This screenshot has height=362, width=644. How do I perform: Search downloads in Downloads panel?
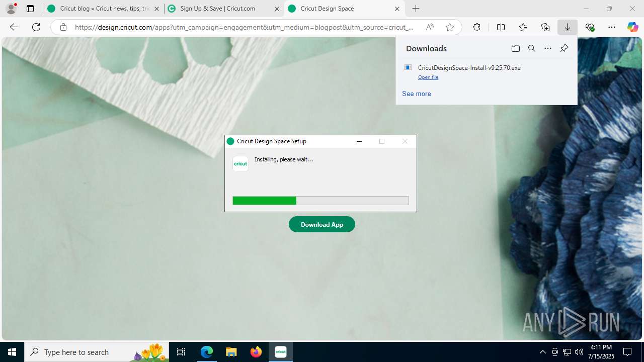531,48
